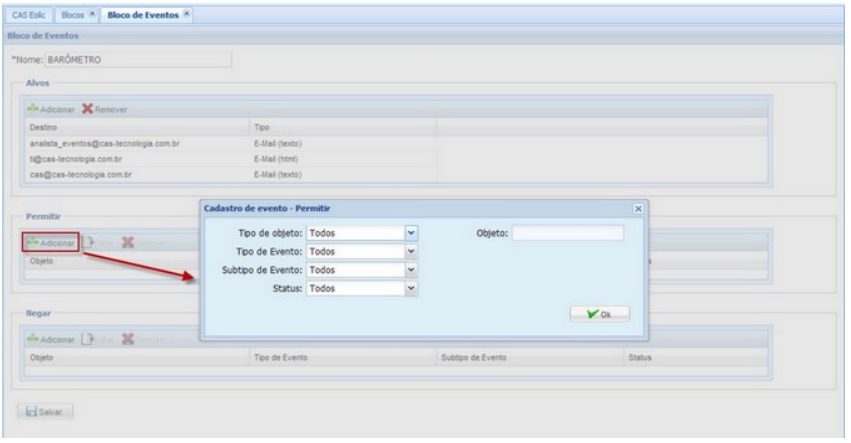Expand the Tipo de Evento dropdown
Viewport: 851px width, 443px height.
point(410,251)
